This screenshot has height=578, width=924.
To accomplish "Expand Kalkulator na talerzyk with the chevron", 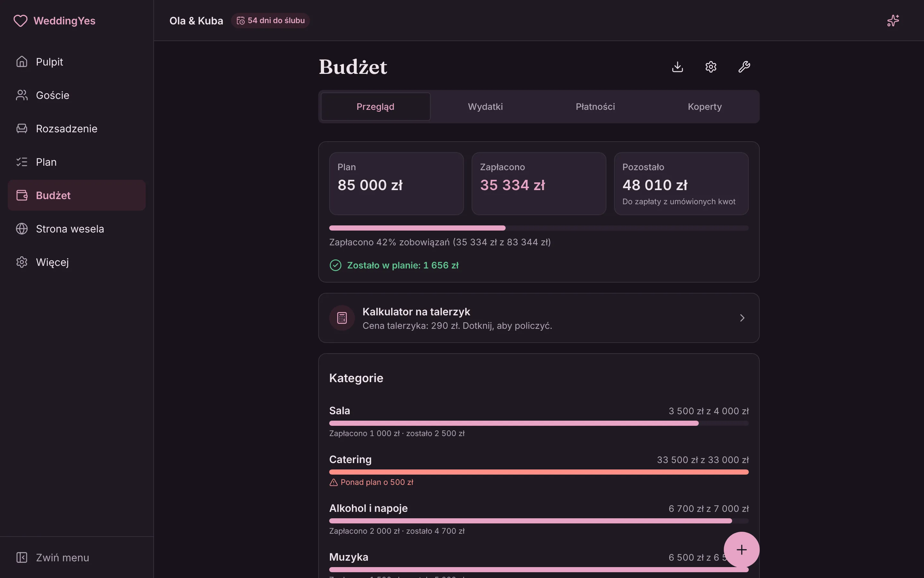I will (x=742, y=318).
